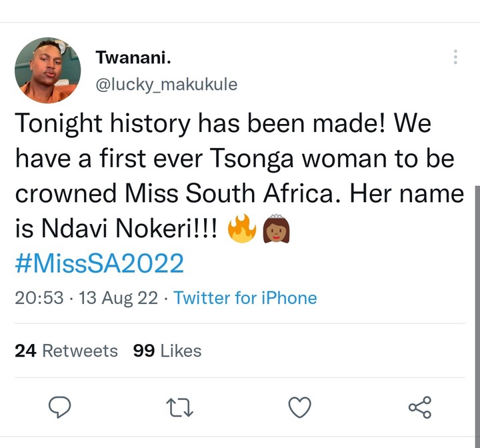Viewport: 480px width, 448px height.
Task: Open the #MissSA2022 hashtag
Action: (99, 263)
